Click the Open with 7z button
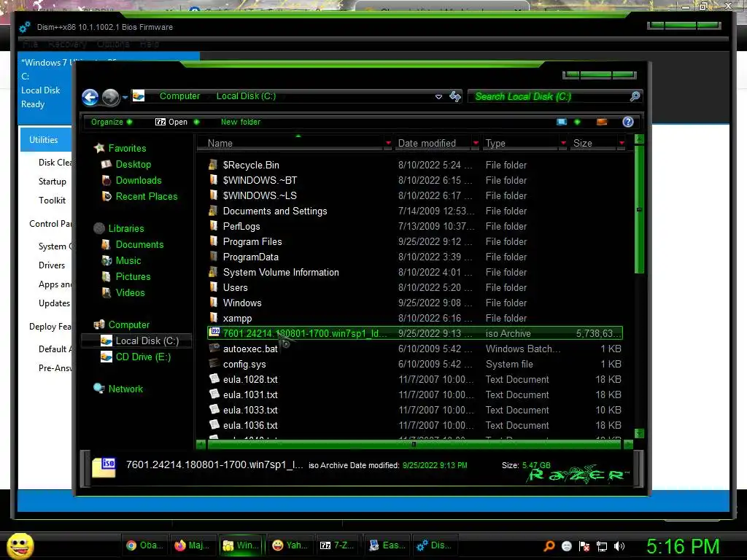This screenshot has width=747, height=560. (x=171, y=122)
